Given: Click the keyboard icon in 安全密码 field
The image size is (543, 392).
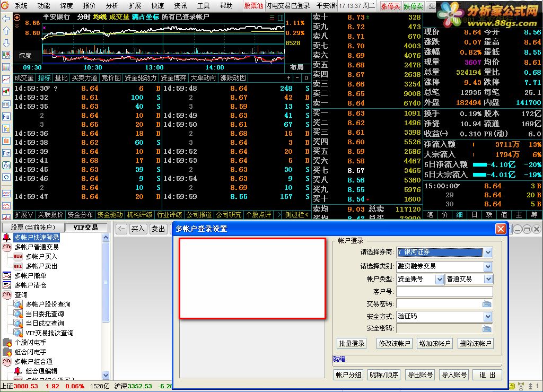Looking at the screenshot, I should [487, 329].
